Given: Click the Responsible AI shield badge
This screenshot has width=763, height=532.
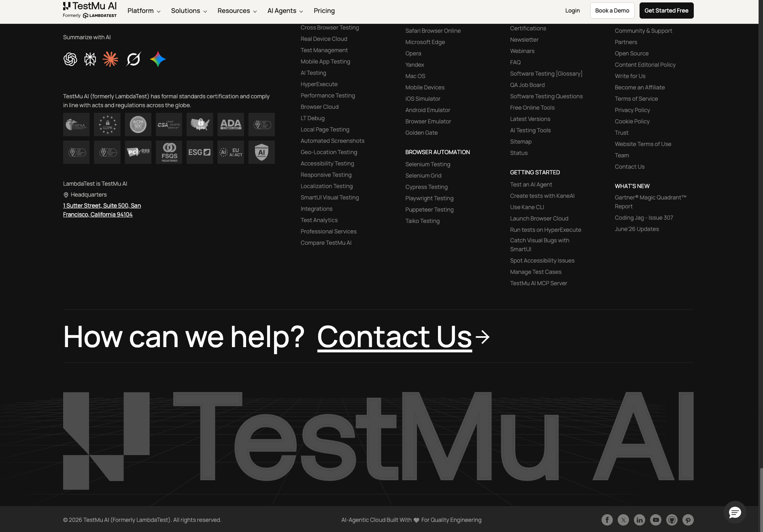Looking at the screenshot, I should pos(261,152).
